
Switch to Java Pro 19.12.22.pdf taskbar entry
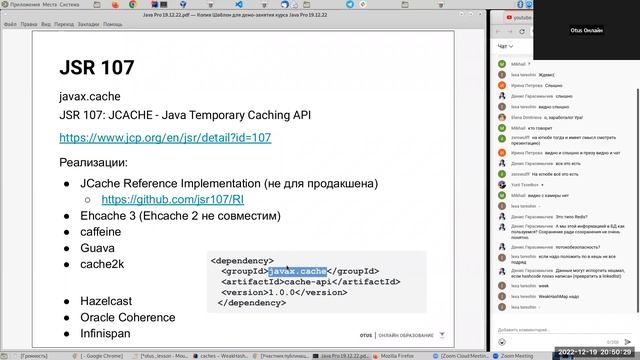(x=341, y=356)
